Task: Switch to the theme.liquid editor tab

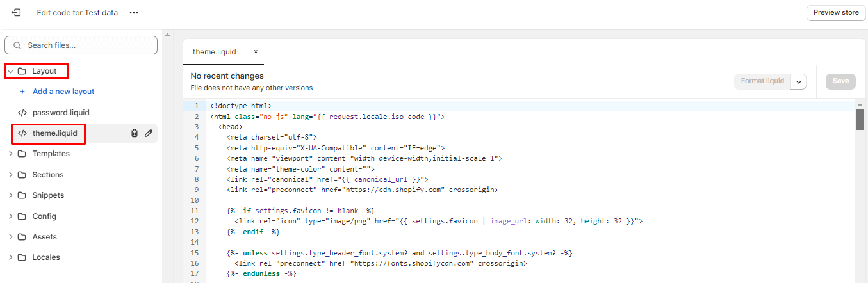Action: pos(214,52)
